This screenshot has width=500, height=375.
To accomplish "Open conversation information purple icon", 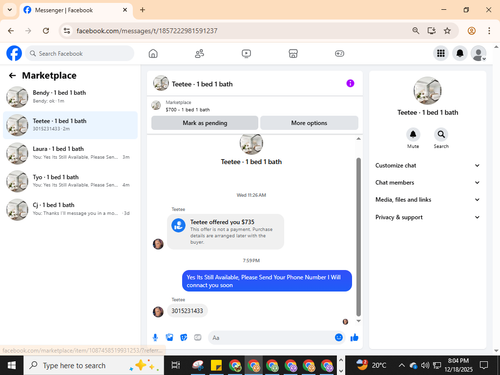I will tap(350, 83).
